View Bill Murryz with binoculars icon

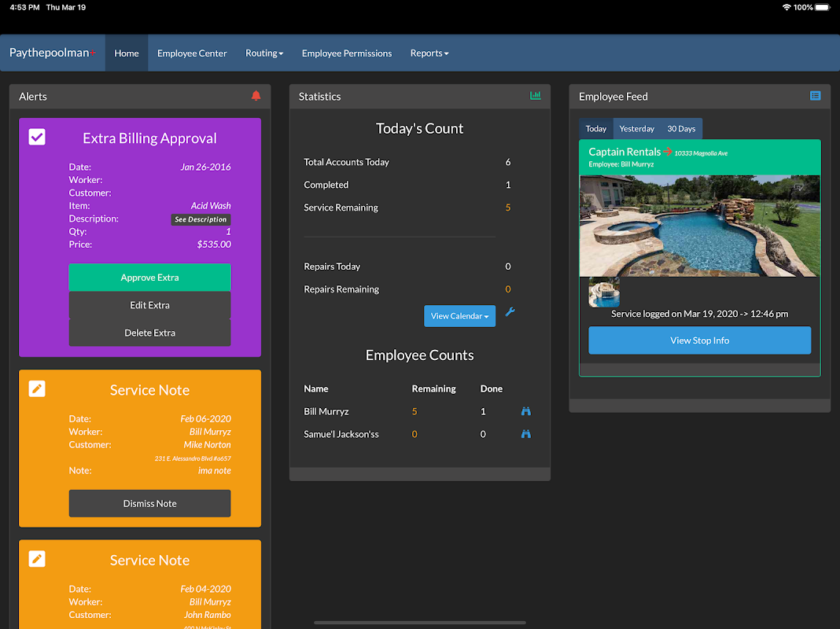click(526, 411)
